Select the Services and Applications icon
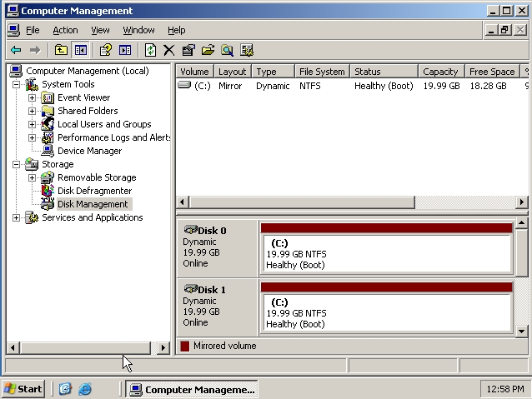 [x=32, y=217]
